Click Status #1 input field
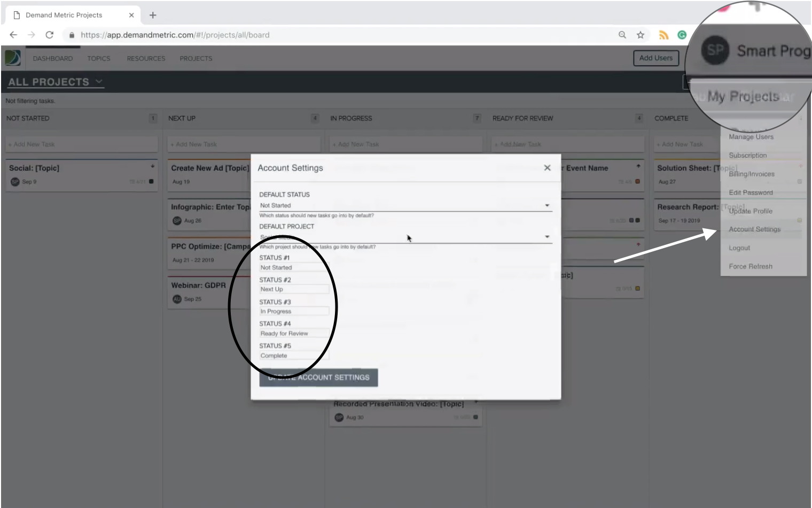Viewport: 812px width, 508px height. 294,267
